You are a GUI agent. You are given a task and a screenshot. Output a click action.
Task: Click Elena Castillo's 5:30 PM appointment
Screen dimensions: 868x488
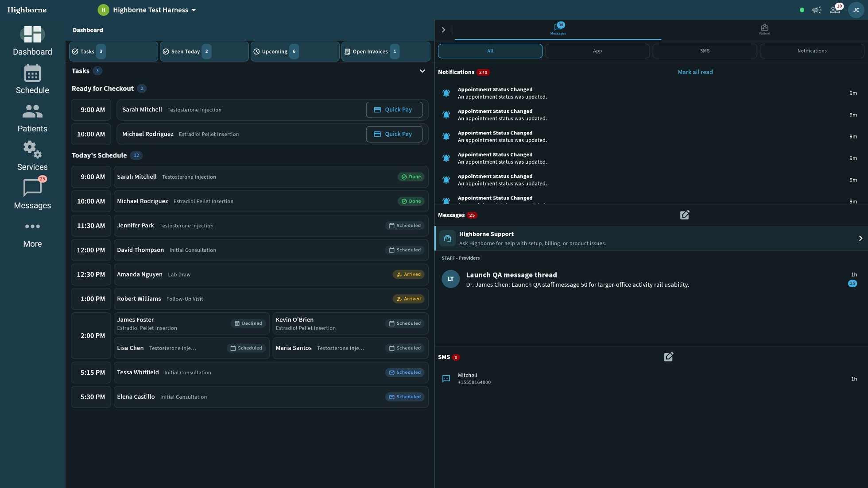(271, 397)
